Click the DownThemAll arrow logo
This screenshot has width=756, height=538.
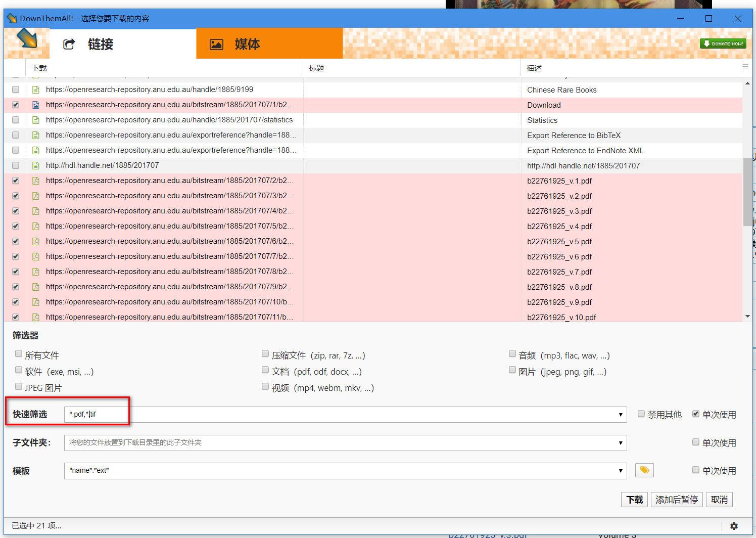(x=27, y=39)
